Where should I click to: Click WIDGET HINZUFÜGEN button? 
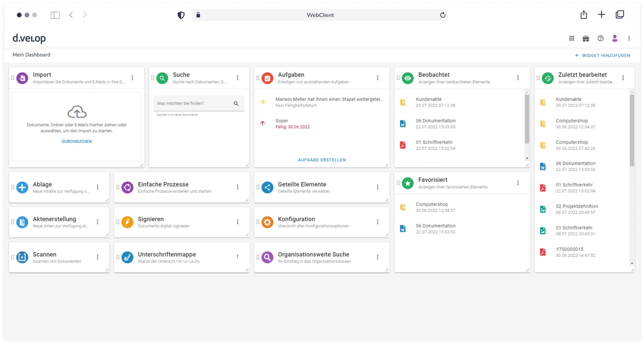pos(602,55)
